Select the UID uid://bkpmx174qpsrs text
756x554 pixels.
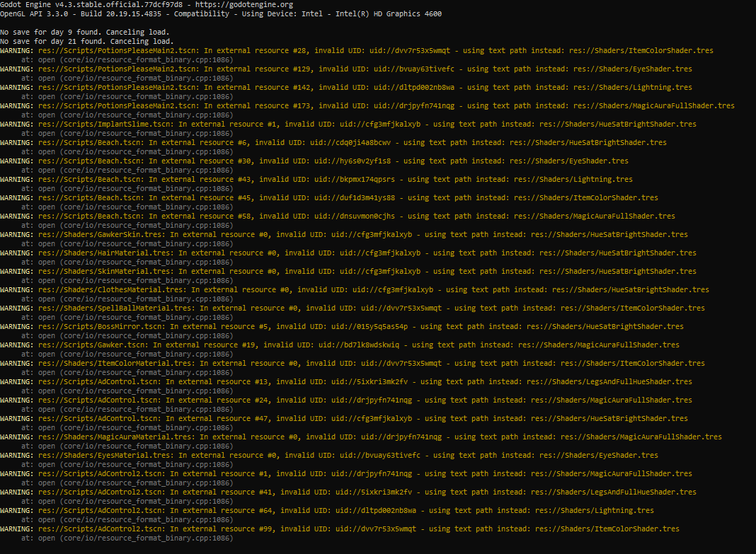(x=355, y=179)
